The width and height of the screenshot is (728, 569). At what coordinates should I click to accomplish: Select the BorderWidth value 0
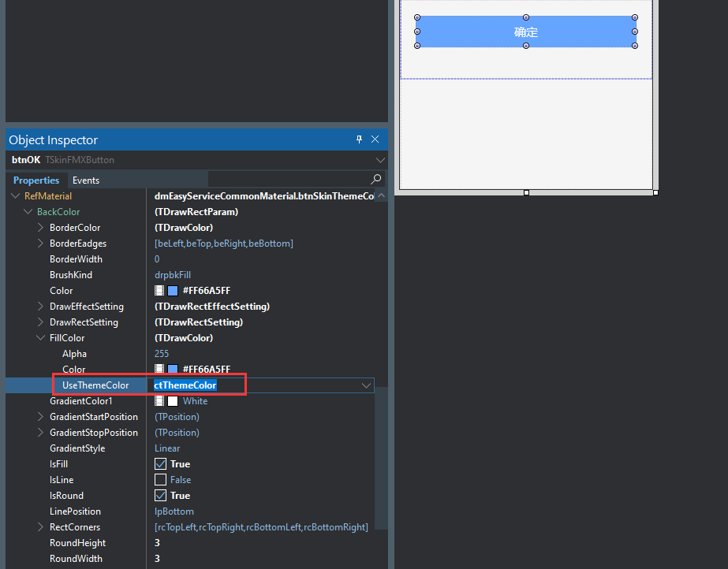click(157, 258)
